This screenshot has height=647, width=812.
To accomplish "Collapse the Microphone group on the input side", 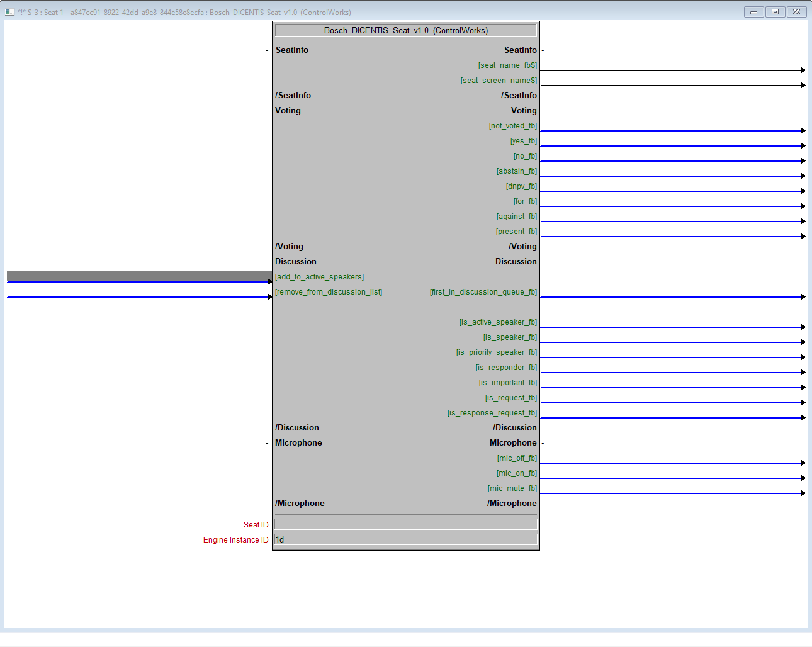I will [268, 443].
